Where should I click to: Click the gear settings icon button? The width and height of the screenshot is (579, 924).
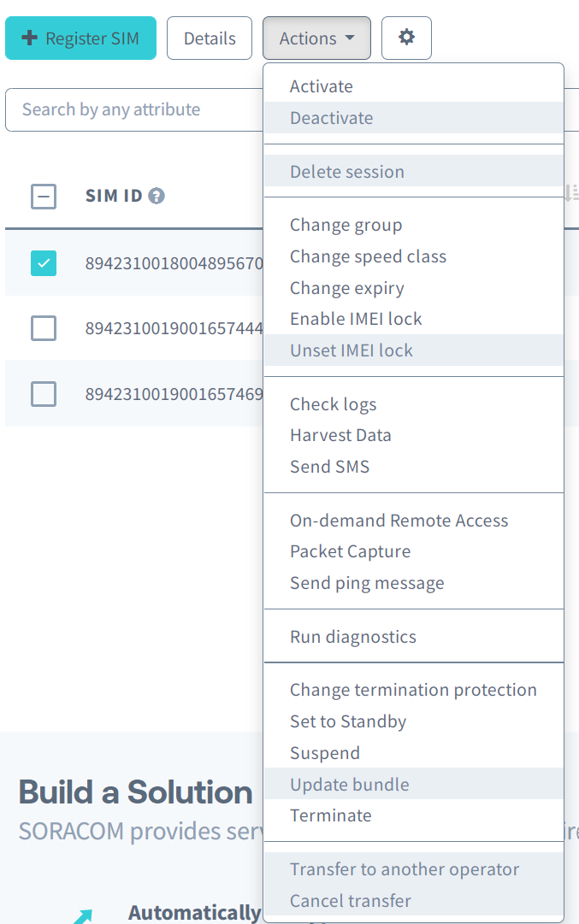point(406,38)
